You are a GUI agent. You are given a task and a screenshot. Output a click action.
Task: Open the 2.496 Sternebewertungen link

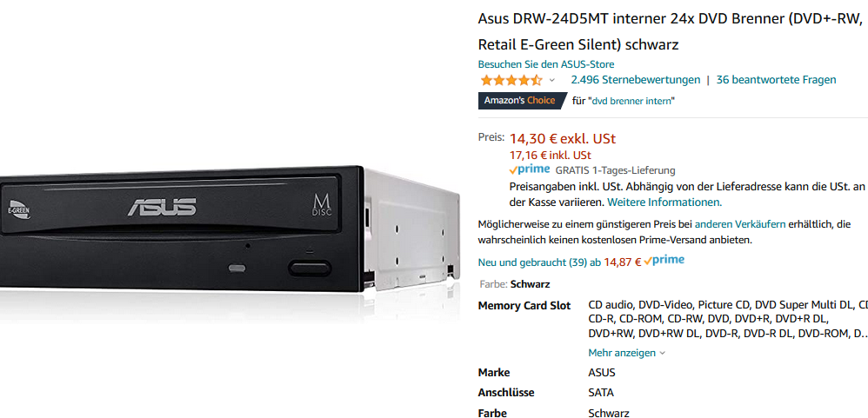pos(636,80)
